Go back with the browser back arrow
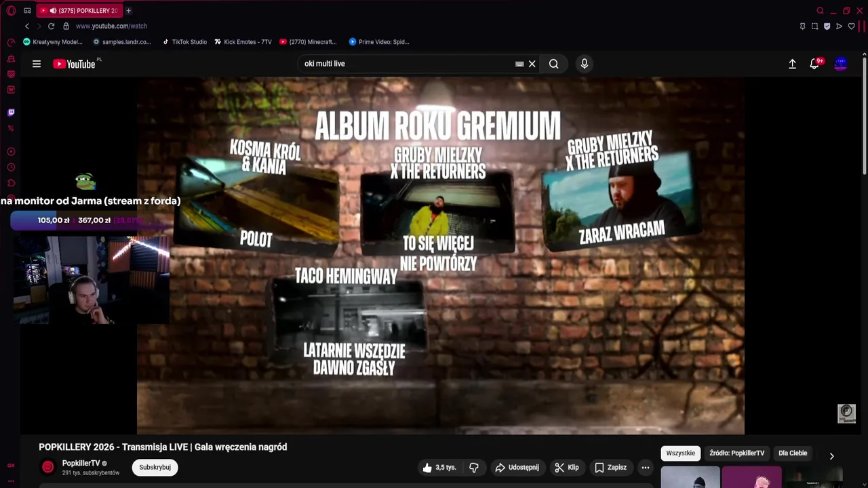 coord(27,26)
